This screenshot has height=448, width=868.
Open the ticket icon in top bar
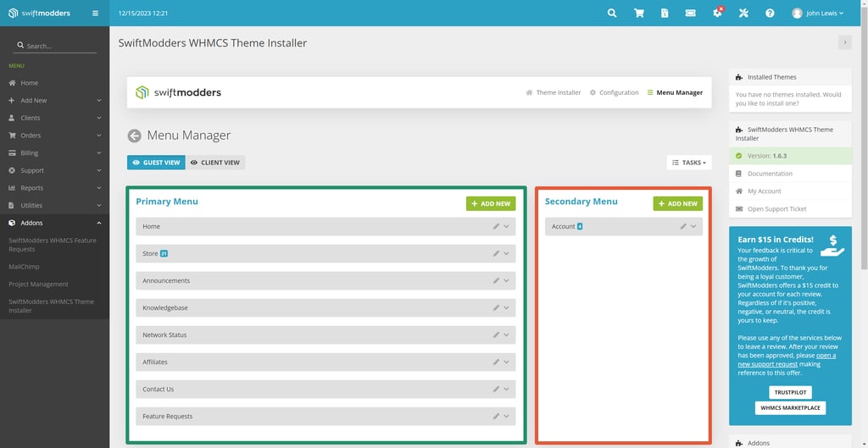[690, 14]
